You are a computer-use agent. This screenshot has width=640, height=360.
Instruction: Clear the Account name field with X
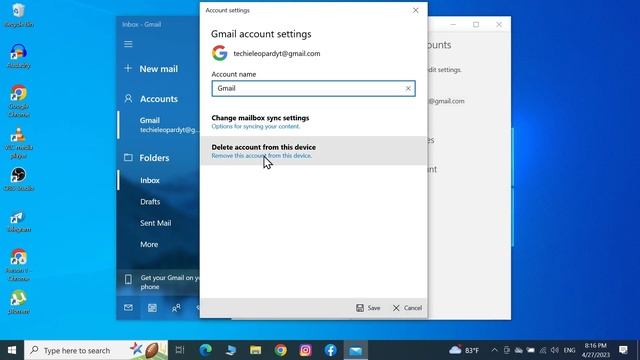408,89
